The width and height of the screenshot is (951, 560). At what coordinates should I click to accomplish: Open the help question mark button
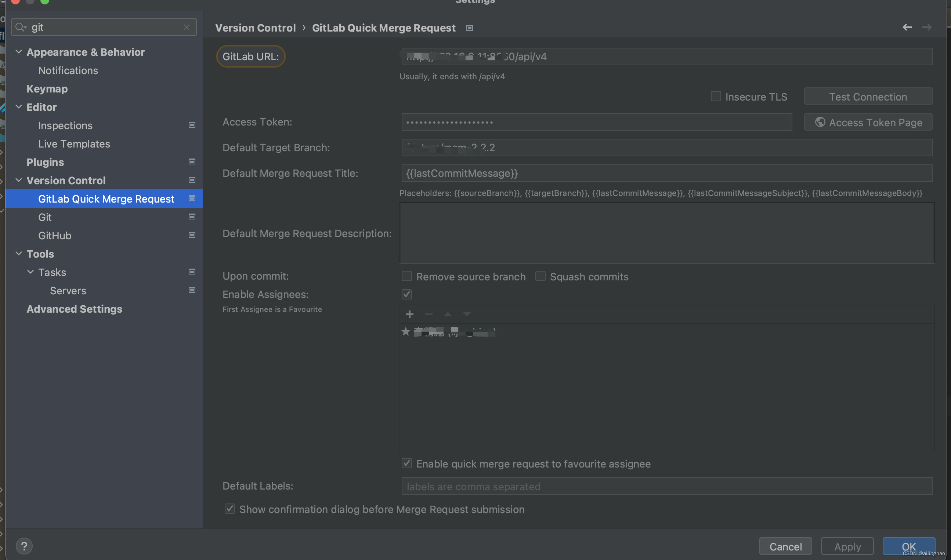coord(24,546)
